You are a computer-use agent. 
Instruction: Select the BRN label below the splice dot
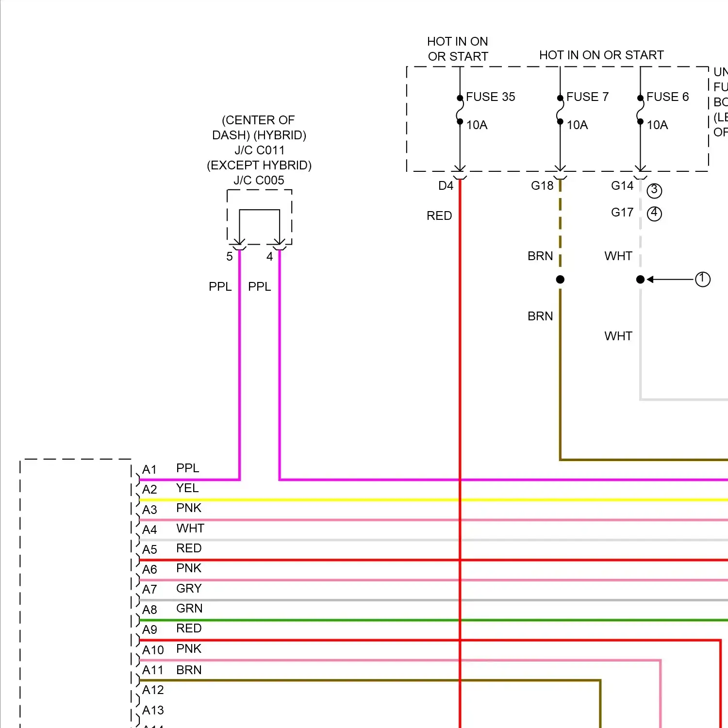pos(540,316)
